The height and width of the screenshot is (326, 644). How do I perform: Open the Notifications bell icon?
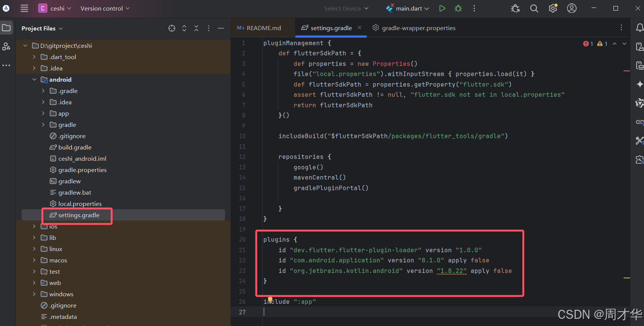coord(639,27)
